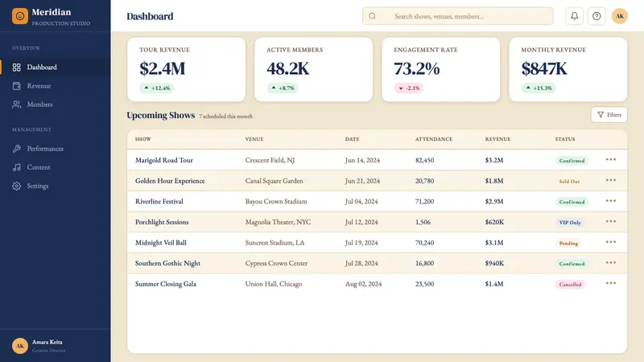Open more options for Midnight Veil Ball
The height and width of the screenshot is (362, 644).
pos(611,242)
